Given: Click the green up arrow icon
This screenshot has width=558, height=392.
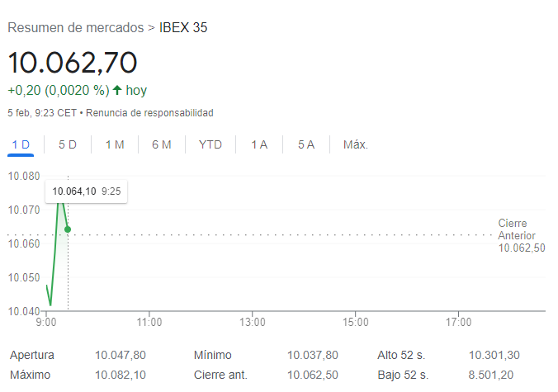Looking at the screenshot, I should tap(117, 90).
